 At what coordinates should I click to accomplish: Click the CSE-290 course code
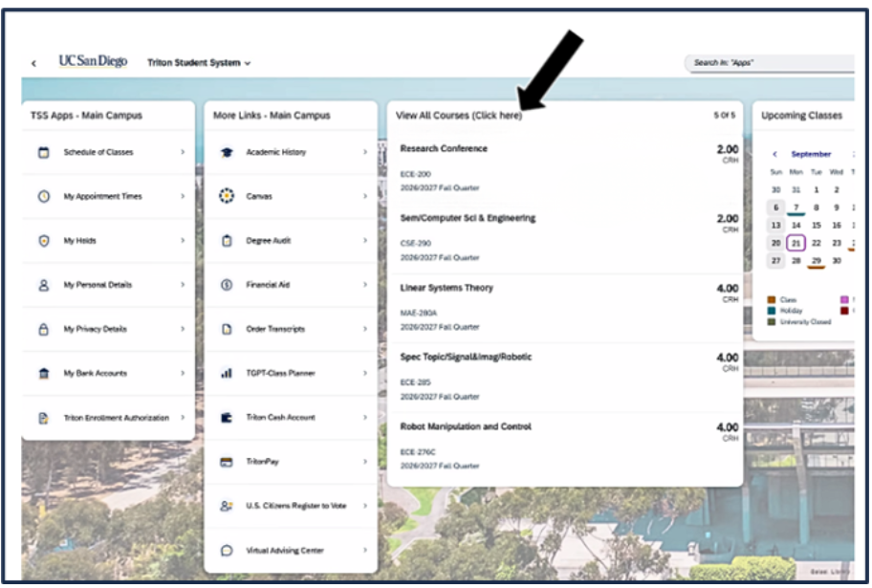[415, 244]
